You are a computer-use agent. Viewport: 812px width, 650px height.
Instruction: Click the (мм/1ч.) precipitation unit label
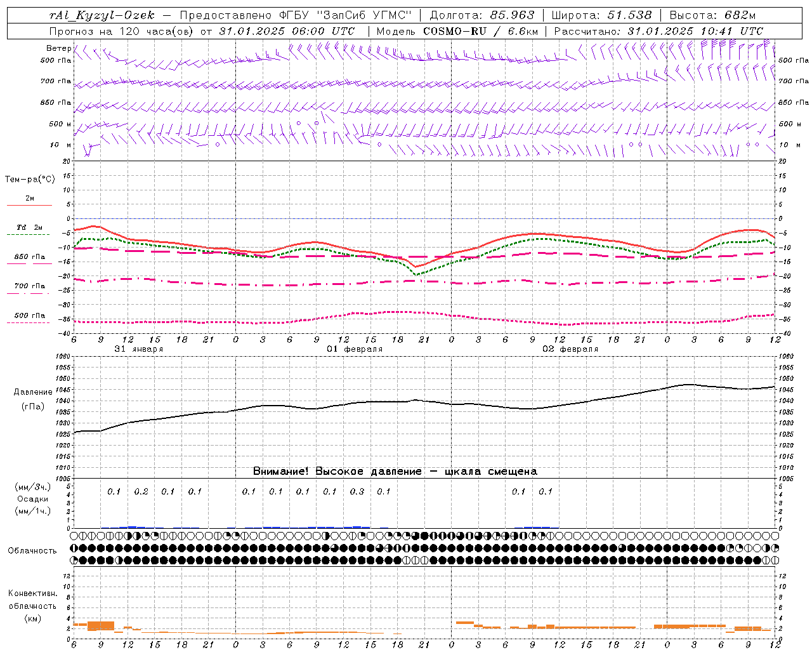(x=33, y=511)
